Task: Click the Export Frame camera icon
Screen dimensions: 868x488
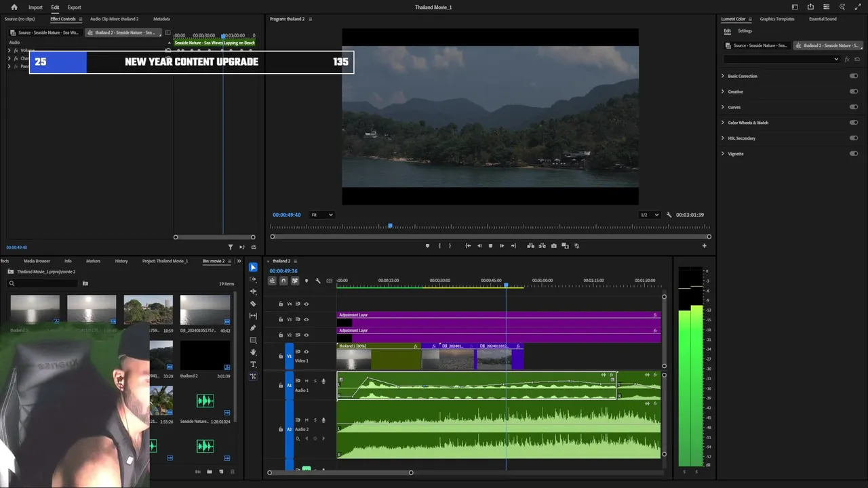Action: pos(554,246)
